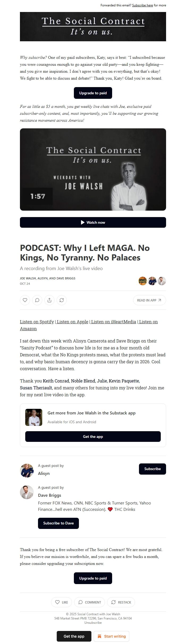Image resolution: width=186 pixels, height=644 pixels.
Task: Click the Unsubscribe link in footer
Action: pos(93,623)
